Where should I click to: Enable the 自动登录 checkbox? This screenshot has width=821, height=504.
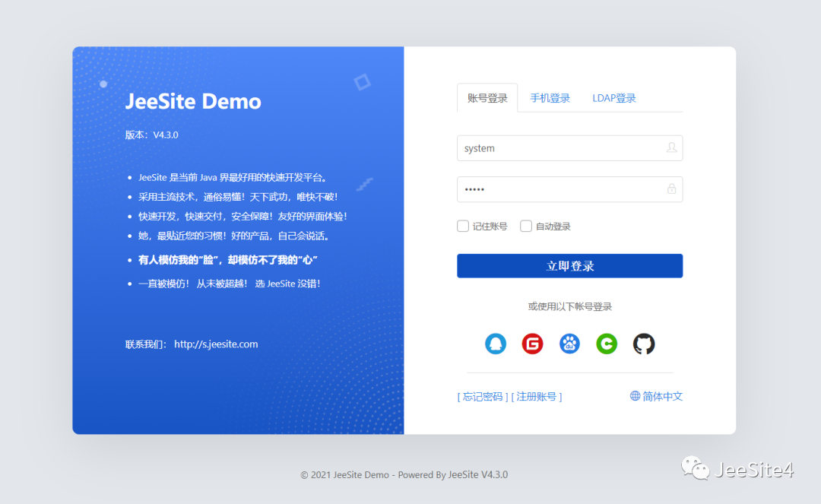(526, 226)
